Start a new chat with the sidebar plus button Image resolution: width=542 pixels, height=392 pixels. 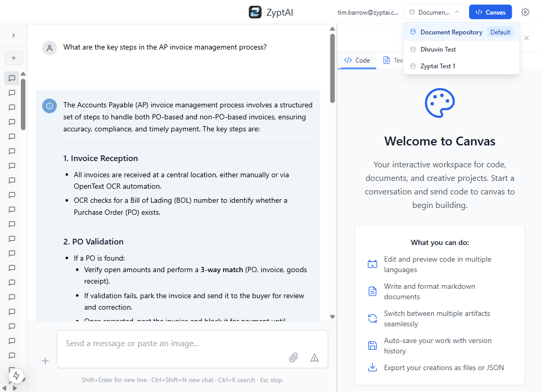click(14, 58)
